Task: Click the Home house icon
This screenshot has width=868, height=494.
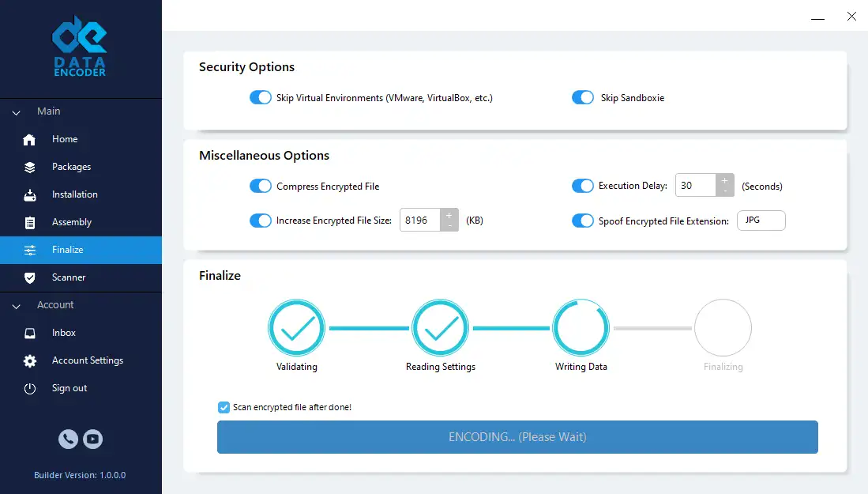Action: pos(29,140)
